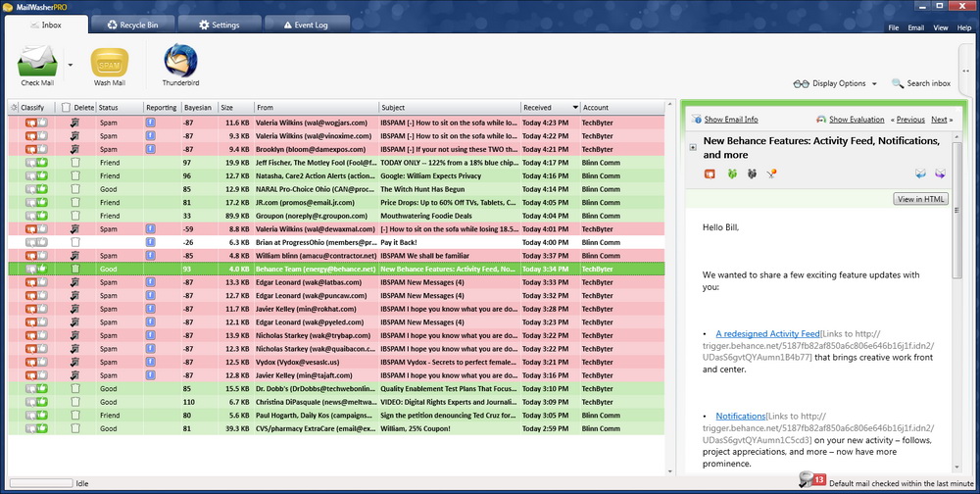This screenshot has width=980, height=494.
Task: Open the View menu
Action: 941,27
